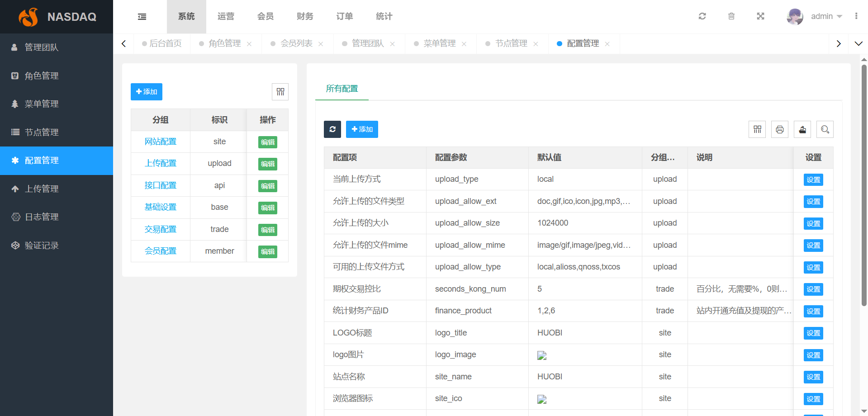
Task: Click 设置 for the upload_type row
Action: (x=813, y=180)
